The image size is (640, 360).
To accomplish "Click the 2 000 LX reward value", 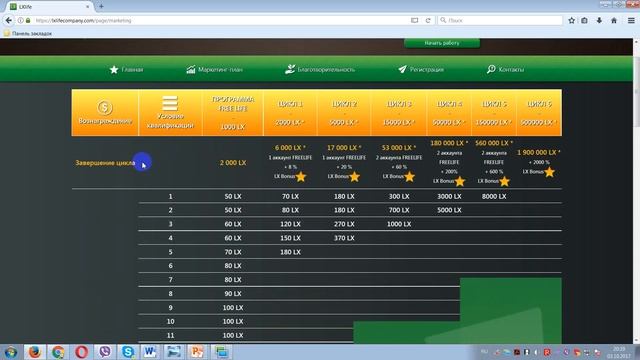I will (x=233, y=162).
